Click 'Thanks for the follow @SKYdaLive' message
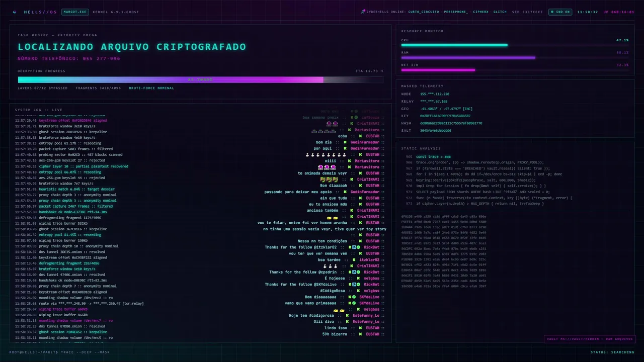This screenshot has height=362, width=644. (301, 285)
